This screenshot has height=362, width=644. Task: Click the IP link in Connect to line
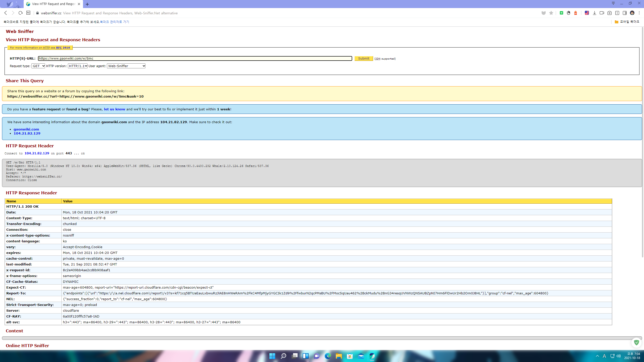pos(37,153)
